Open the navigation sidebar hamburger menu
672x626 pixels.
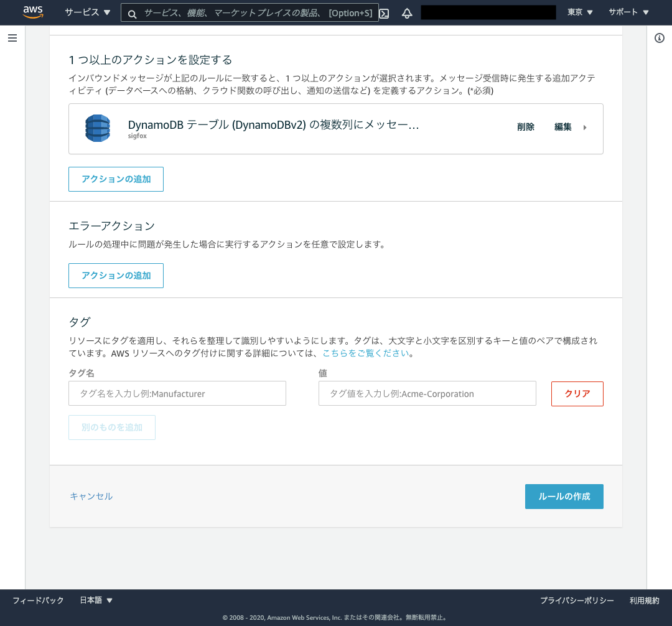click(x=12, y=38)
